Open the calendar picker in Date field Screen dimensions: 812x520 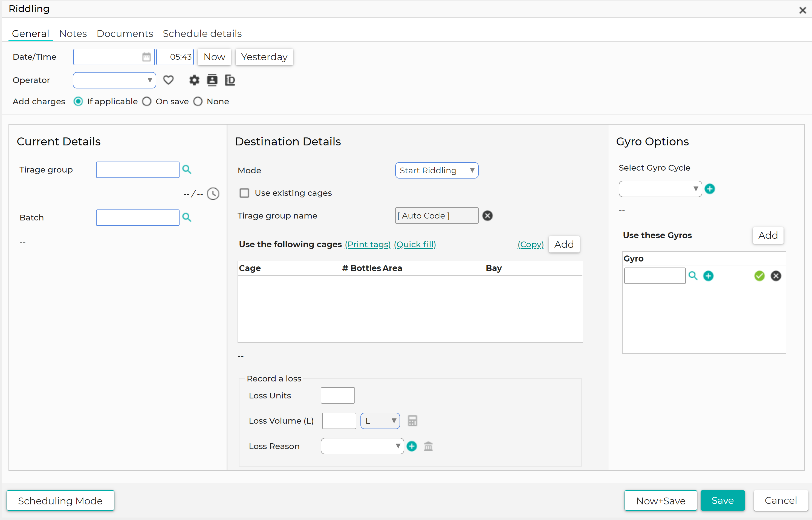coord(146,57)
